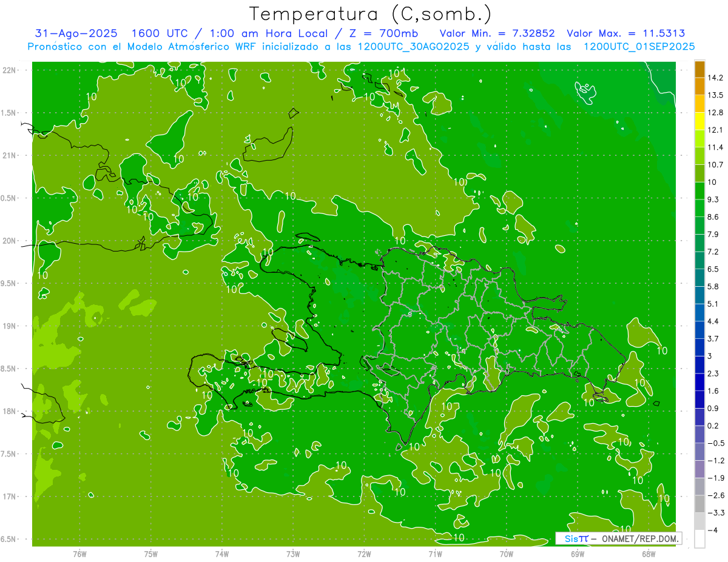The height and width of the screenshot is (562, 728).
Task: Click the "76W" longitude axis label
Action: click(x=79, y=554)
